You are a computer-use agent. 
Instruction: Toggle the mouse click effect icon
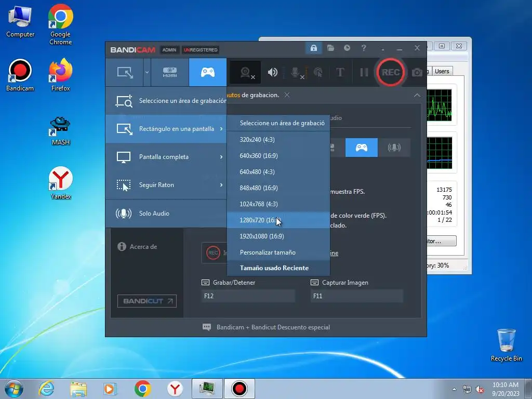point(318,72)
